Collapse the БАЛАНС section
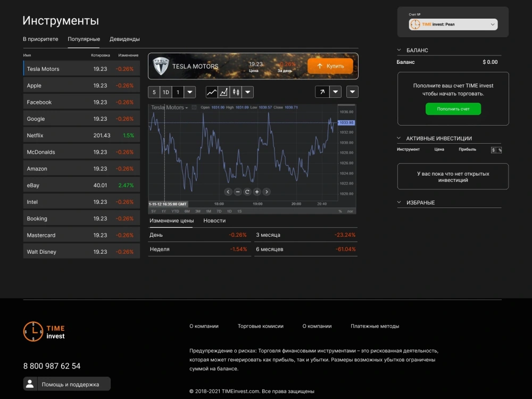 click(399, 50)
